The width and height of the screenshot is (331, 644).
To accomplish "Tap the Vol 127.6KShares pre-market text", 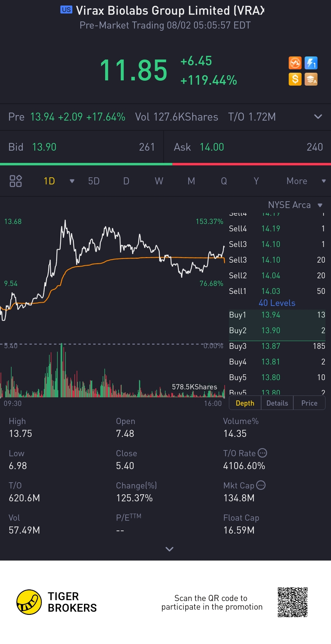I will click(177, 117).
